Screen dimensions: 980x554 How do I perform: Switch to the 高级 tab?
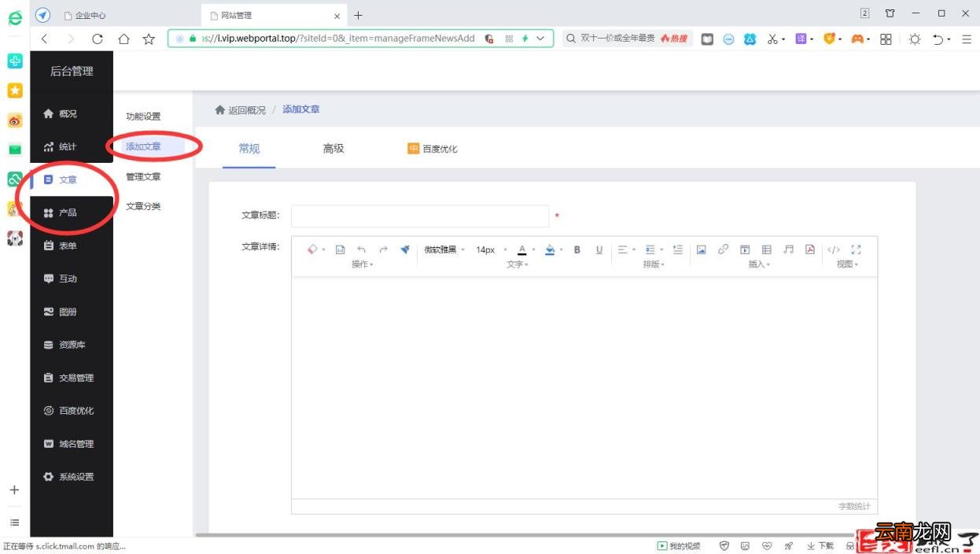pyautogui.click(x=333, y=149)
